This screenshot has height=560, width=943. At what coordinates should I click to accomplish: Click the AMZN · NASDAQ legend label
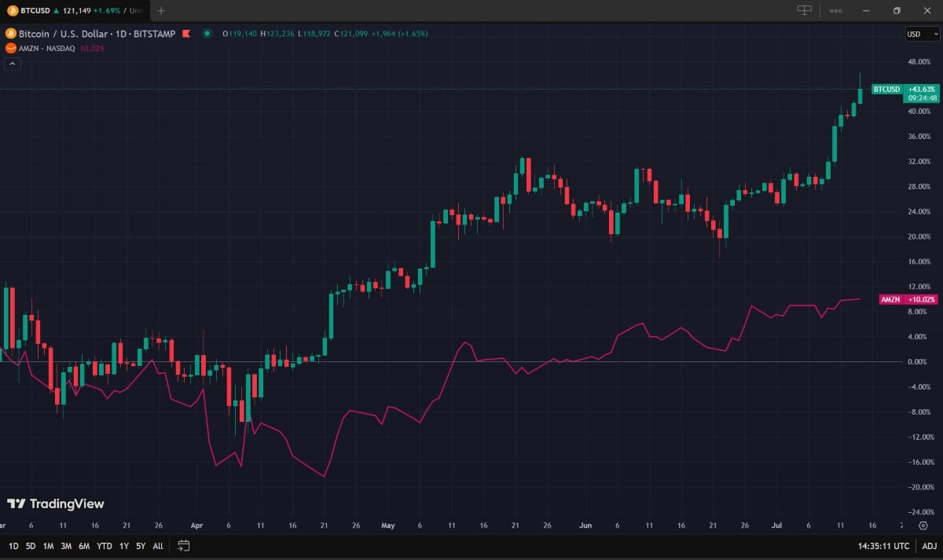(x=47, y=49)
